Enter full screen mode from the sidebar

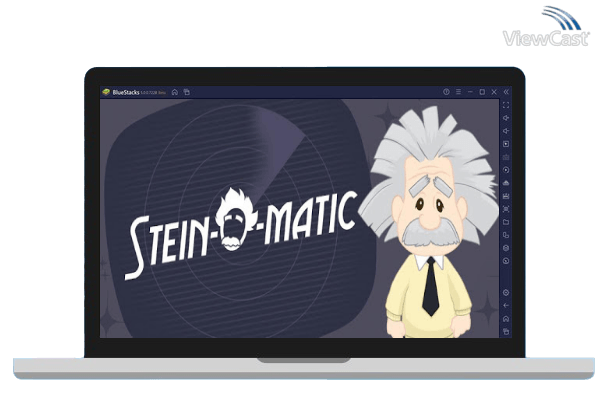(506, 105)
